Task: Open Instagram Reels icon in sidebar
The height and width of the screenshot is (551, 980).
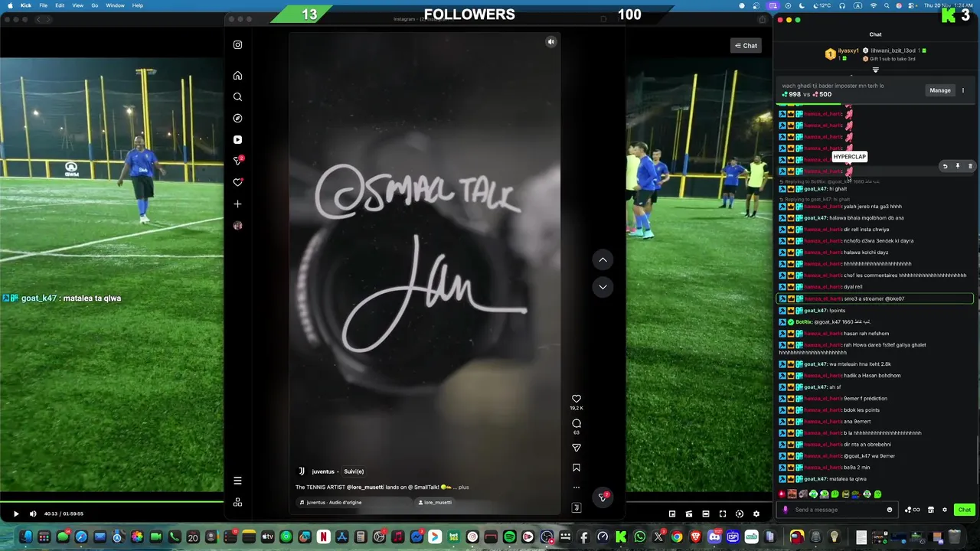Action: (237, 140)
